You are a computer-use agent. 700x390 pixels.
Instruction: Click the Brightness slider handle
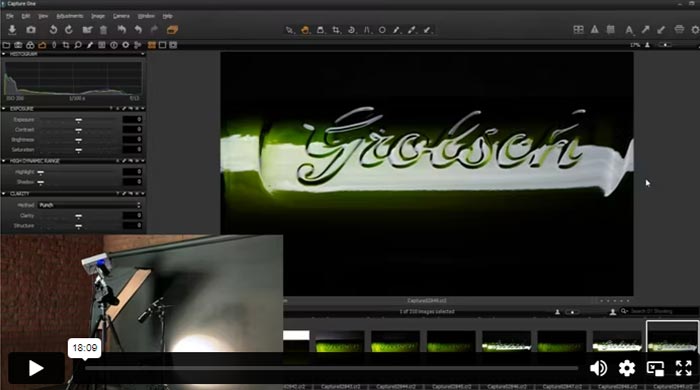[x=79, y=140]
